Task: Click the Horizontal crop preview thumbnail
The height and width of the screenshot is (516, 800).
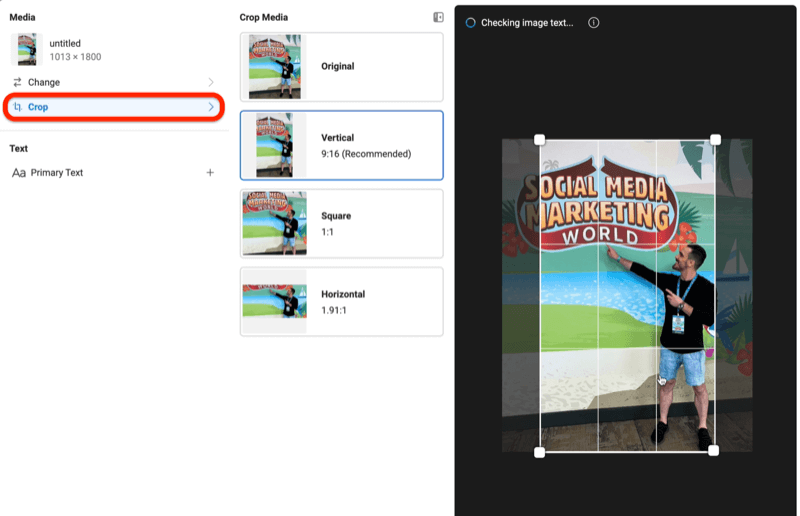Action: coord(274,302)
